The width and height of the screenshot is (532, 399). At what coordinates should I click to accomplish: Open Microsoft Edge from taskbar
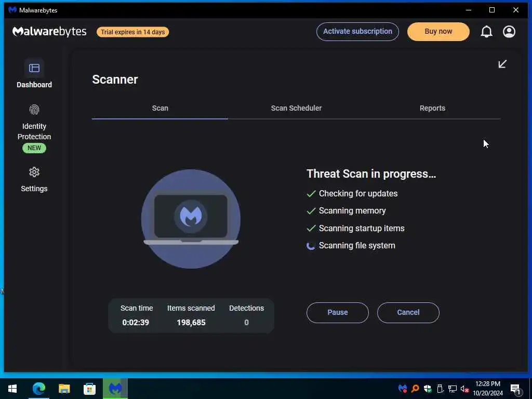[x=38, y=389]
